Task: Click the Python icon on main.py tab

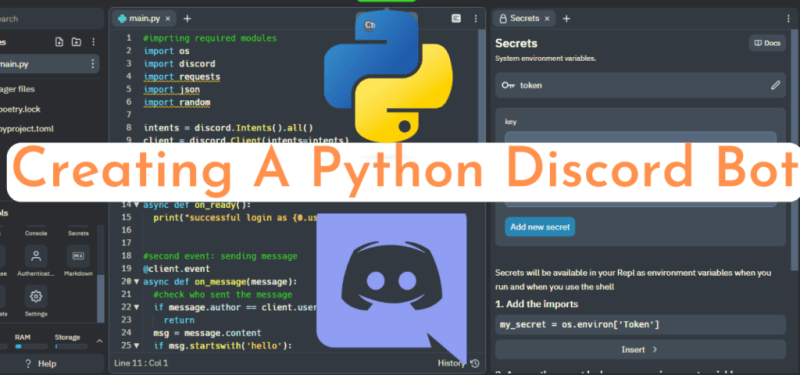Action: [122, 18]
